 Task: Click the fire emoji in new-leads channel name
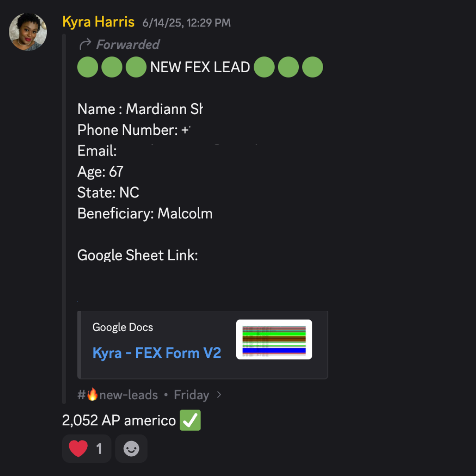(92, 394)
